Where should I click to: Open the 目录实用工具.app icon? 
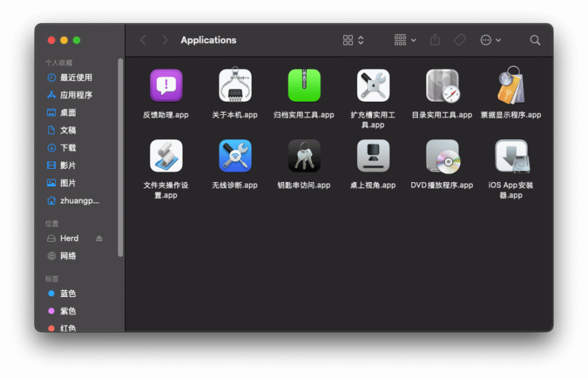pyautogui.click(x=443, y=86)
